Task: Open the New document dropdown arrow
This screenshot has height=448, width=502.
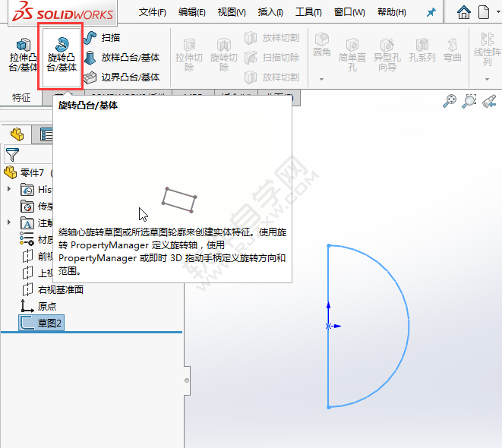Action: (x=498, y=12)
